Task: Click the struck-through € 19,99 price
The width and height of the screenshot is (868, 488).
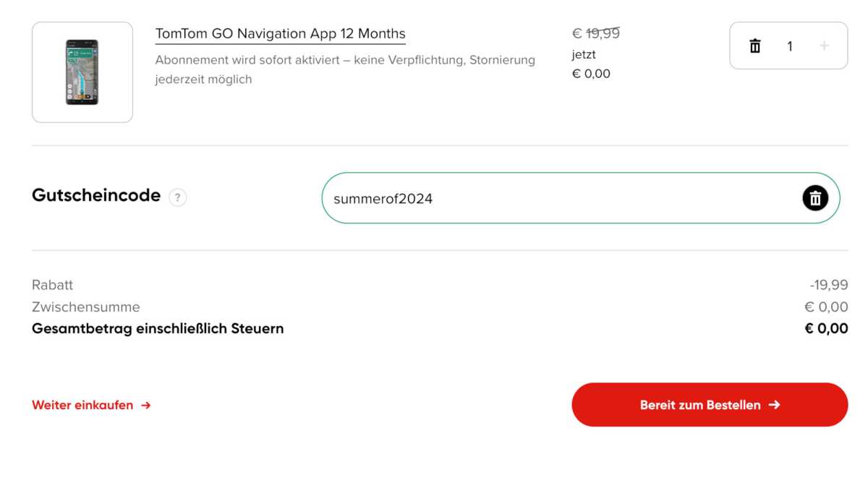Action: pyautogui.click(x=596, y=33)
